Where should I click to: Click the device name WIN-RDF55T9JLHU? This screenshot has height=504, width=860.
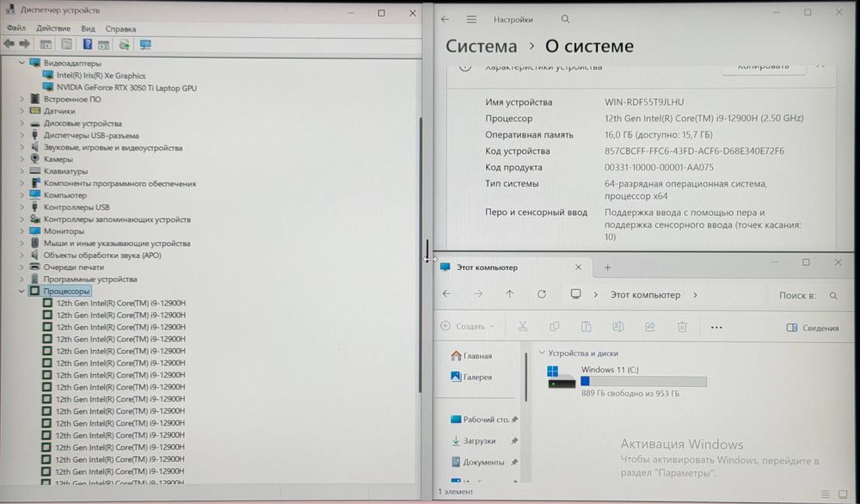(644, 102)
